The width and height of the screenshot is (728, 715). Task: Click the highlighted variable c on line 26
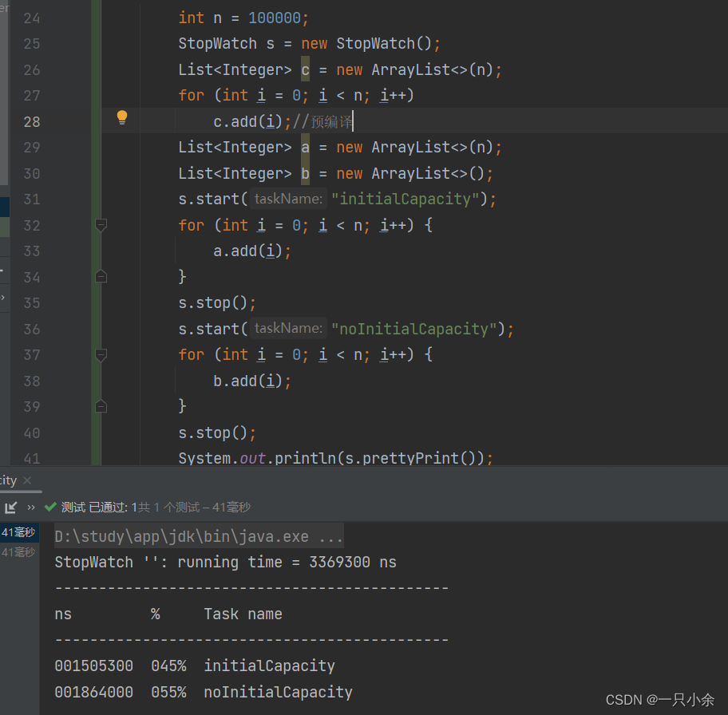tap(305, 69)
